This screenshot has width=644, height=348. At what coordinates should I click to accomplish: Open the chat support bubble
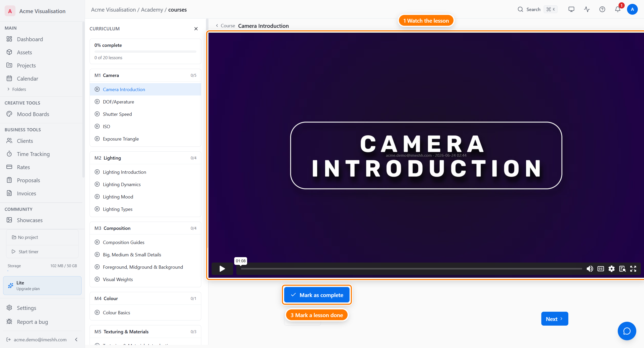[x=627, y=331]
